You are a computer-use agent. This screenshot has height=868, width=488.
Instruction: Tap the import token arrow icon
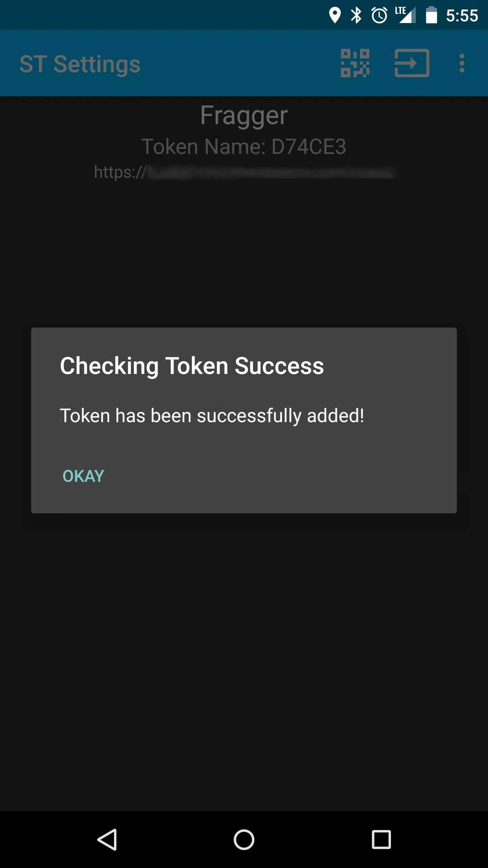point(412,63)
